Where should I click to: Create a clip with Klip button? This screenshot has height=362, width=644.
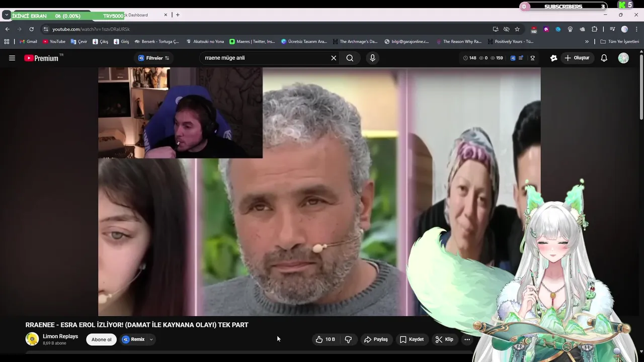click(x=444, y=339)
